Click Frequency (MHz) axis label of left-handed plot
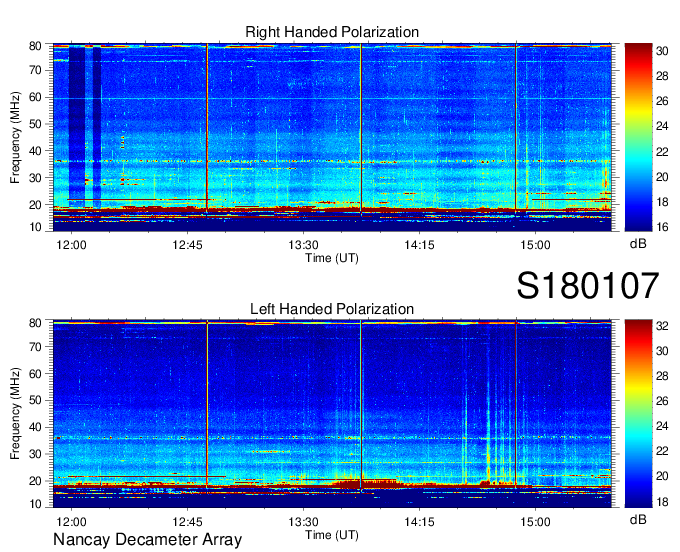The height and width of the screenshot is (552, 680). coord(15,414)
